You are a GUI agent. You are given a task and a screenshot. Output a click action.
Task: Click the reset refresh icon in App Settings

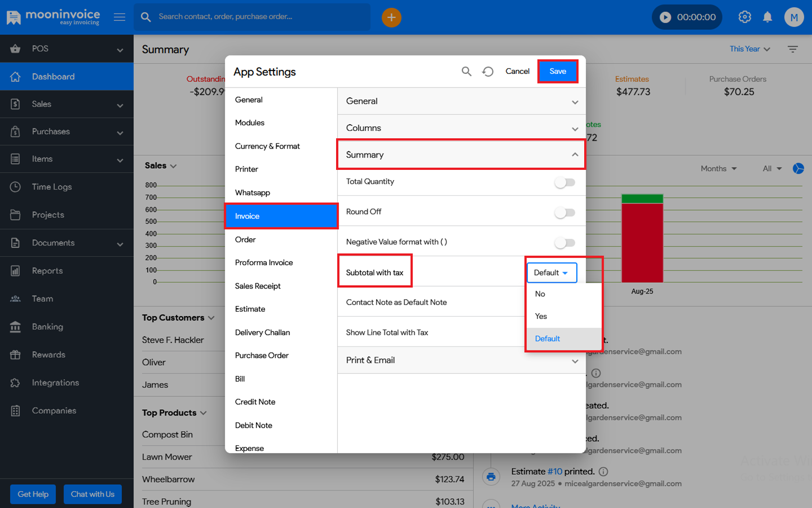488,71
